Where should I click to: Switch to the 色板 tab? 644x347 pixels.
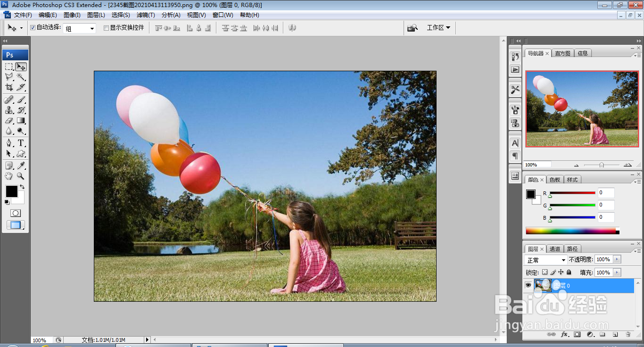pos(555,180)
